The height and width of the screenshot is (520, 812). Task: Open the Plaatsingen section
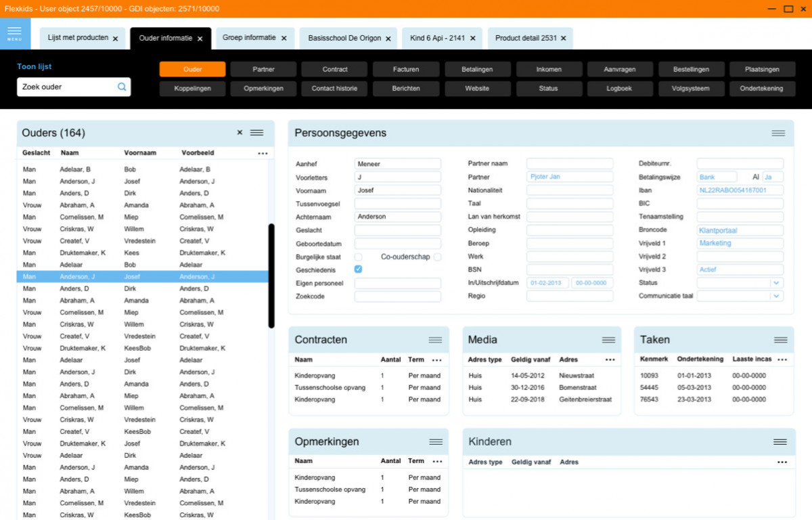click(762, 69)
